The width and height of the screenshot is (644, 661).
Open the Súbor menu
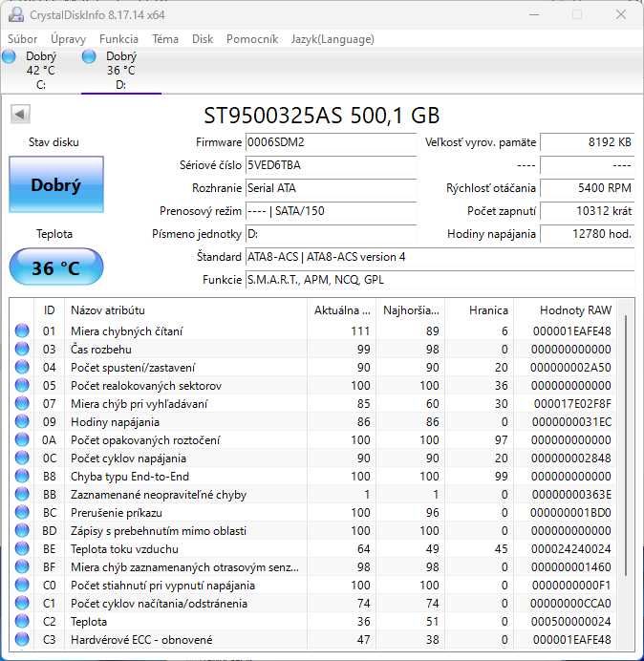coord(22,39)
